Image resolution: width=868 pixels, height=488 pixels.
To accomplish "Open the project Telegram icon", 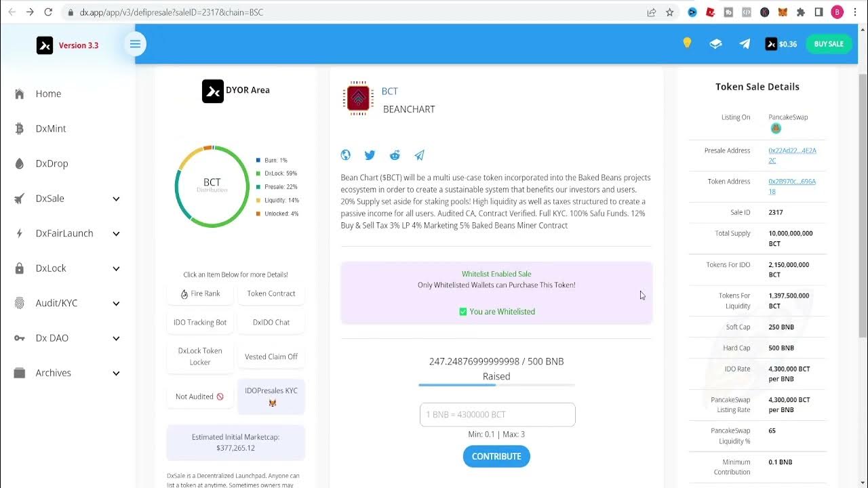I will coord(419,155).
